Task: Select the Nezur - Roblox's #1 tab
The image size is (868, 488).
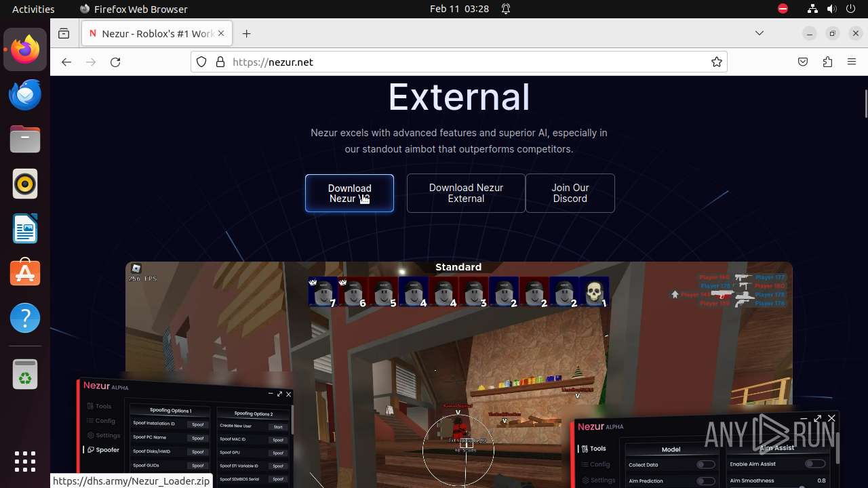Action: 157,33
